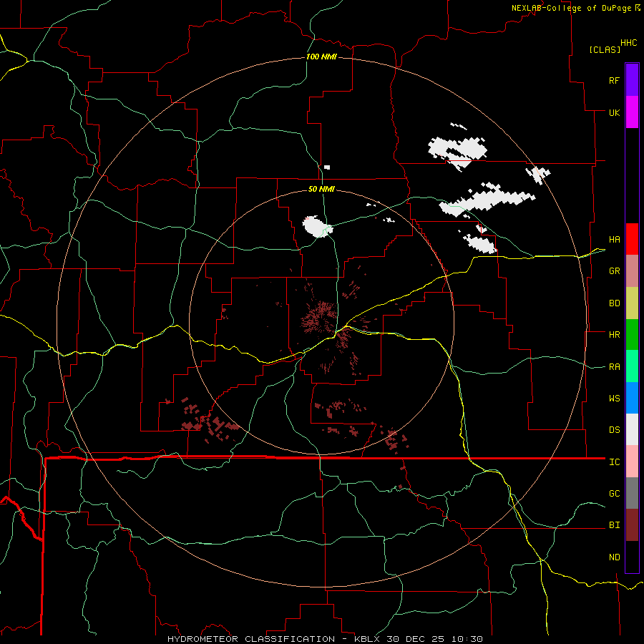Click the [CLAS] legend header

(605, 49)
